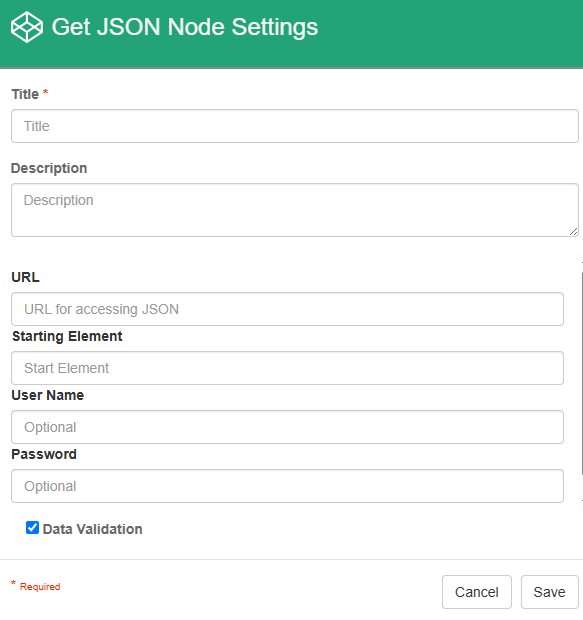
Task: Click the Get JSON Node Settings heading
Action: tap(185, 27)
